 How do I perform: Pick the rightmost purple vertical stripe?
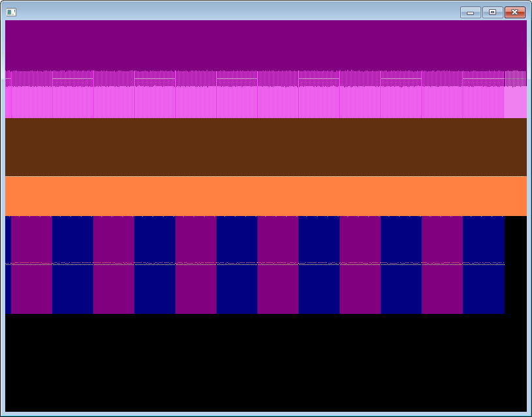(x=442, y=287)
